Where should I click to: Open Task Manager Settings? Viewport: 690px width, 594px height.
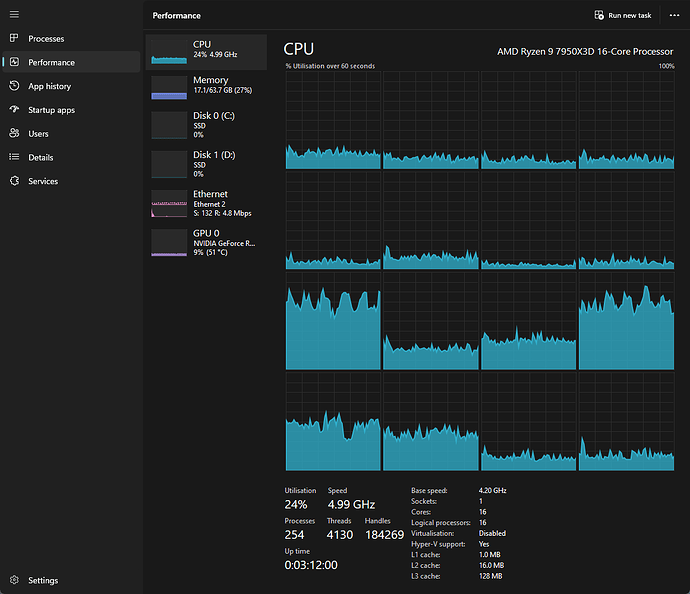71,580
